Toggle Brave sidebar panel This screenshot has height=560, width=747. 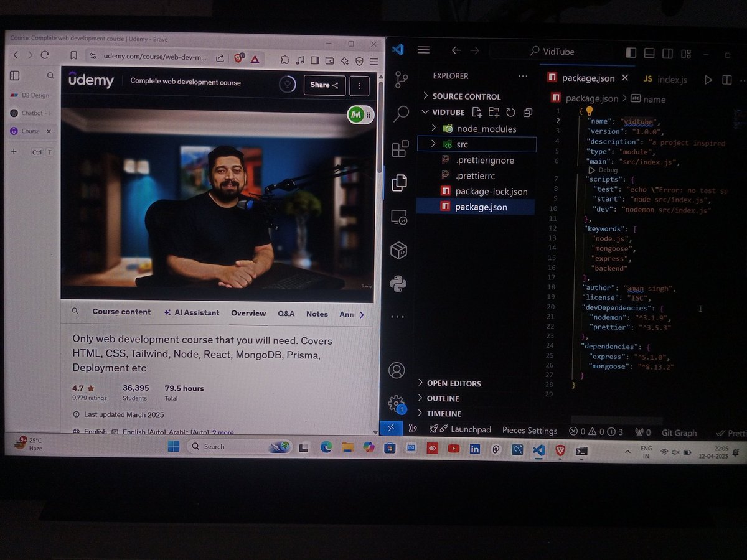(315, 60)
